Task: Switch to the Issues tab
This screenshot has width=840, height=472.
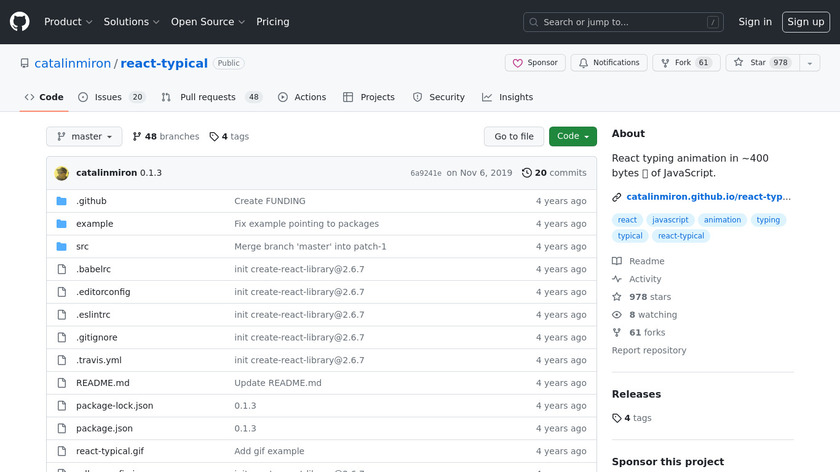Action: pyautogui.click(x=112, y=97)
